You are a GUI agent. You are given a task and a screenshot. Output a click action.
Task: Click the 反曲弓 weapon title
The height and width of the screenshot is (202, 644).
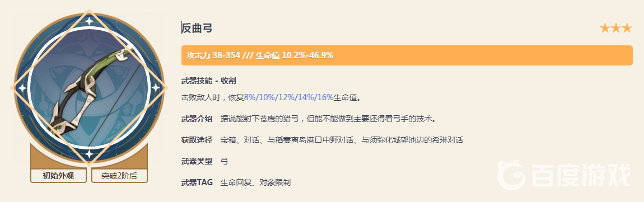point(197,28)
